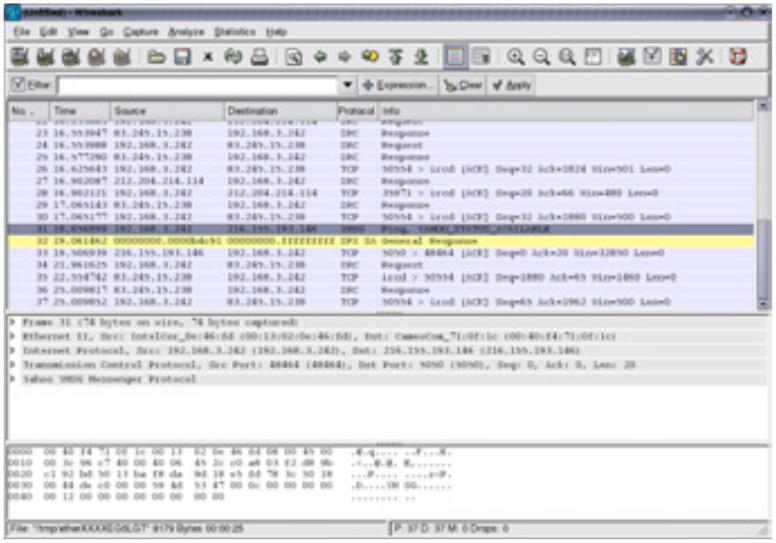This screenshot has height=543, width=776.
Task: Open the filter history dropdown arrow
Action: tap(347, 86)
